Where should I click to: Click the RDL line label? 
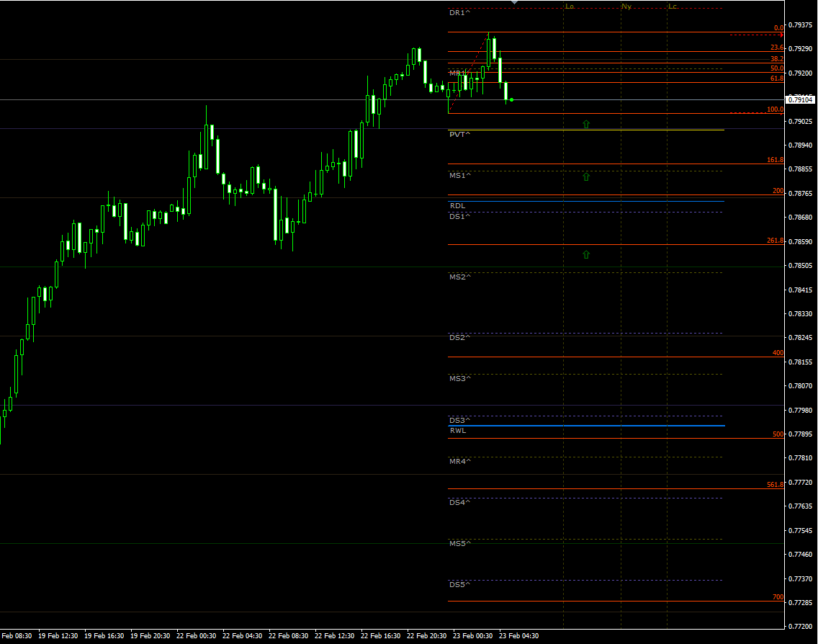click(457, 205)
